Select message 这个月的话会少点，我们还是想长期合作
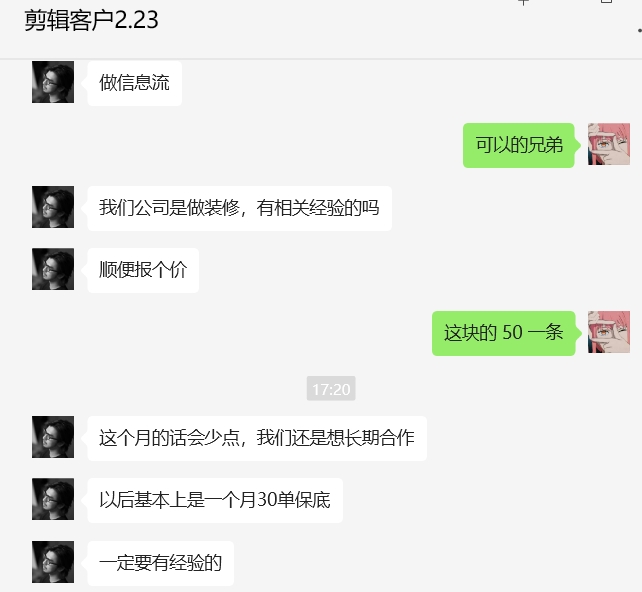This screenshot has width=642, height=592. coord(257,438)
